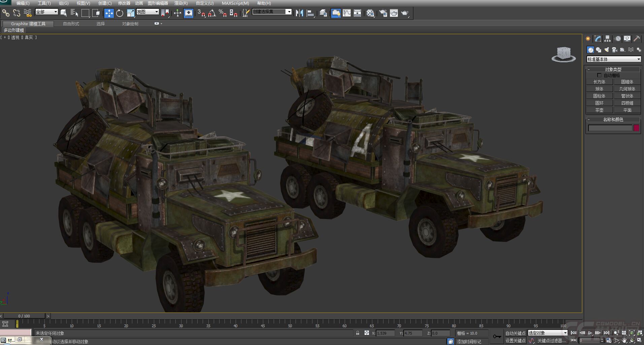This screenshot has width=644, height=345.
Task: Open selection filter dropdown 全部
Action: pos(47,12)
